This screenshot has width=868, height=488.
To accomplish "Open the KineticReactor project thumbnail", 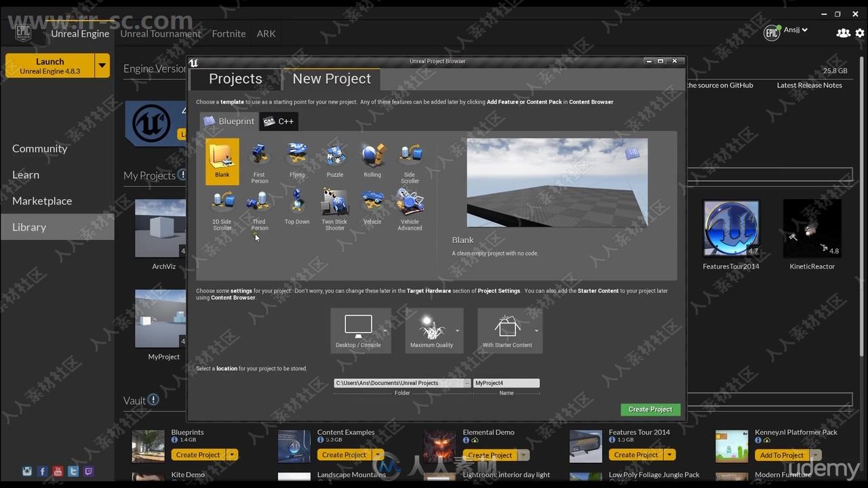I will pos(812,228).
